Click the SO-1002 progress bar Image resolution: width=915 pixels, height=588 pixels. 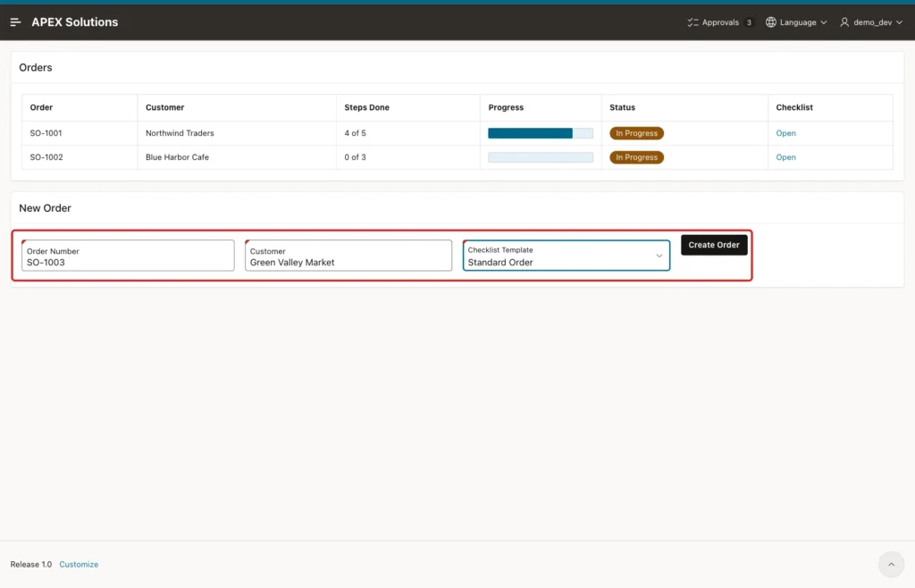tap(541, 157)
